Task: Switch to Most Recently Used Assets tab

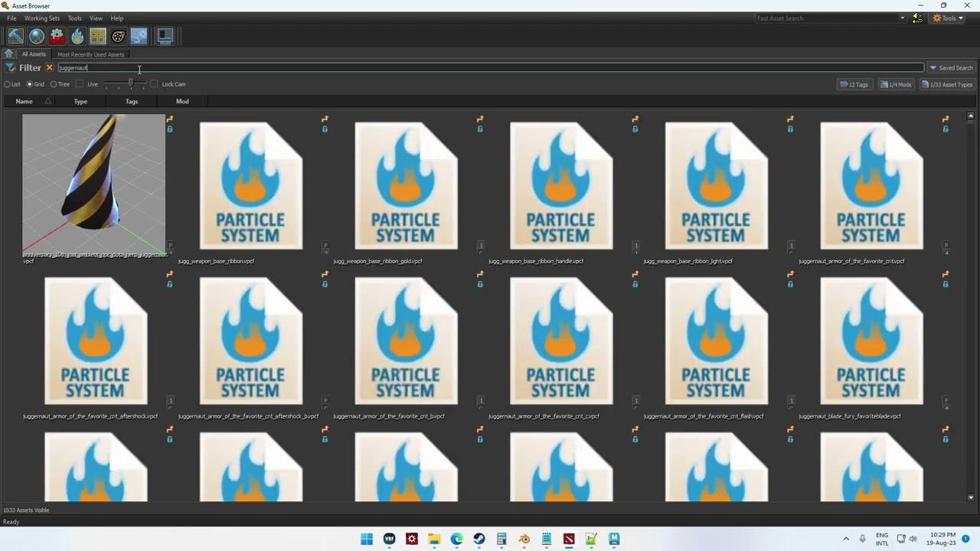Action: click(90, 54)
